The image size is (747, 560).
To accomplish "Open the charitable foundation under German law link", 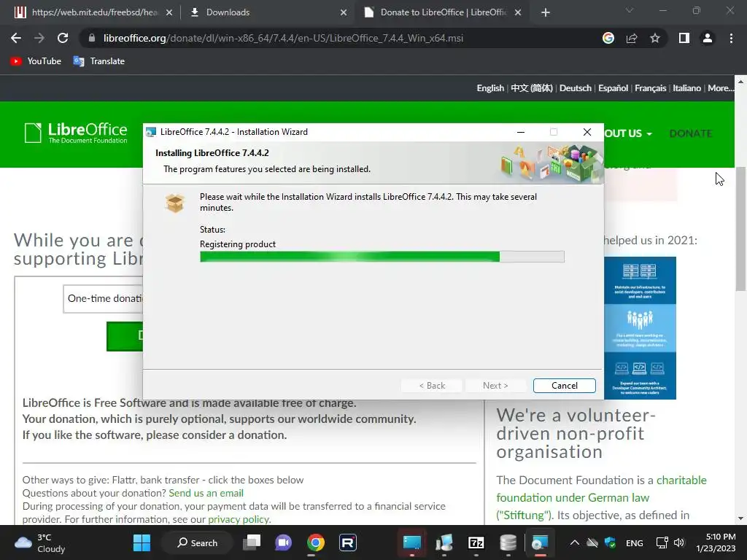I will pyautogui.click(x=601, y=497).
